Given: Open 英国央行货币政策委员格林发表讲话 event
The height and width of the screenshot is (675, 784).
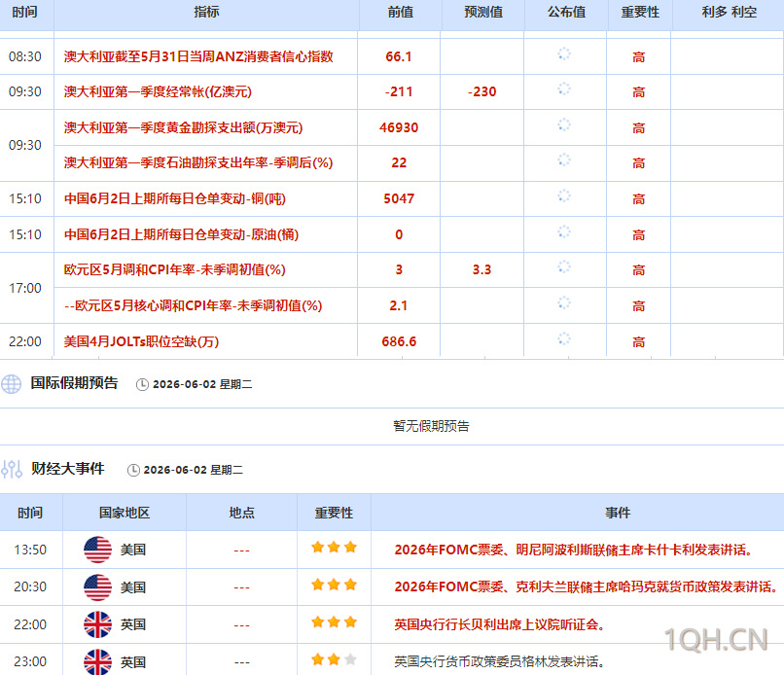Looking at the screenshot, I should [x=500, y=661].
